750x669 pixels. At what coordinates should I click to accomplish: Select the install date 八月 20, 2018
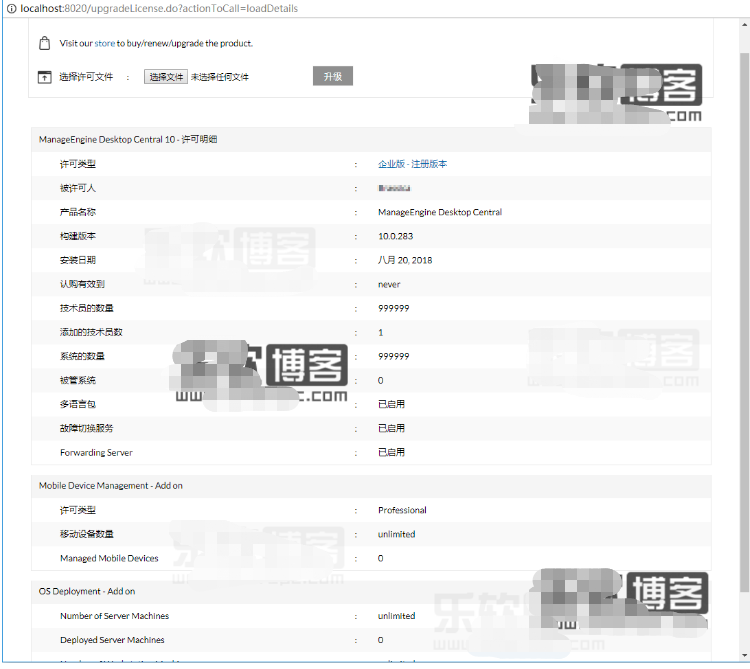405,260
